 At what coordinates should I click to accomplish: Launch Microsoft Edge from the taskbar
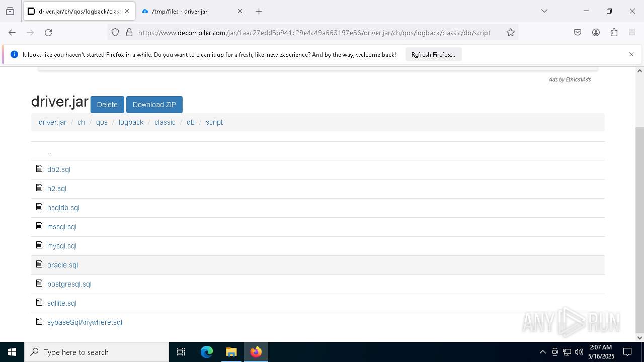pyautogui.click(x=207, y=352)
